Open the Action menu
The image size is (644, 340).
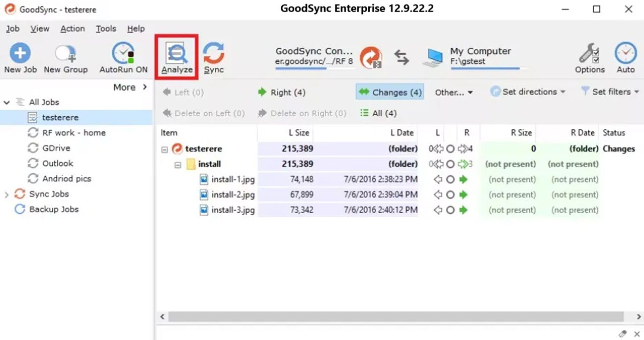(72, 29)
